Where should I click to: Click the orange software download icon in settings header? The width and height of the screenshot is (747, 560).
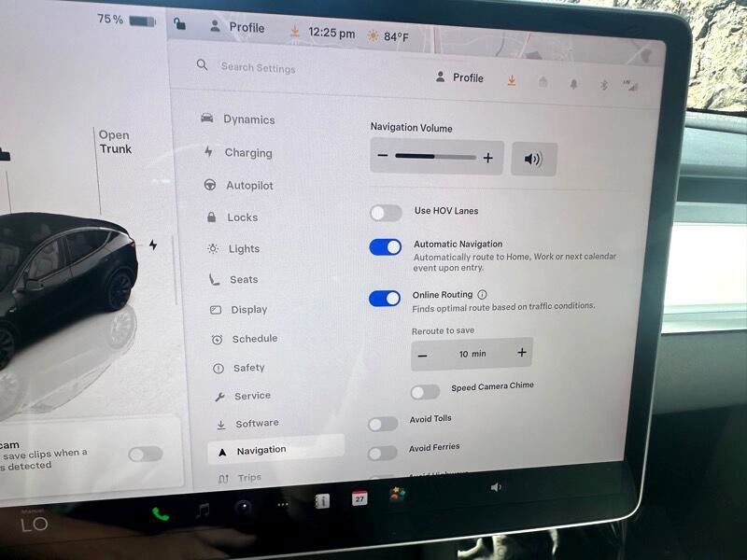point(512,80)
